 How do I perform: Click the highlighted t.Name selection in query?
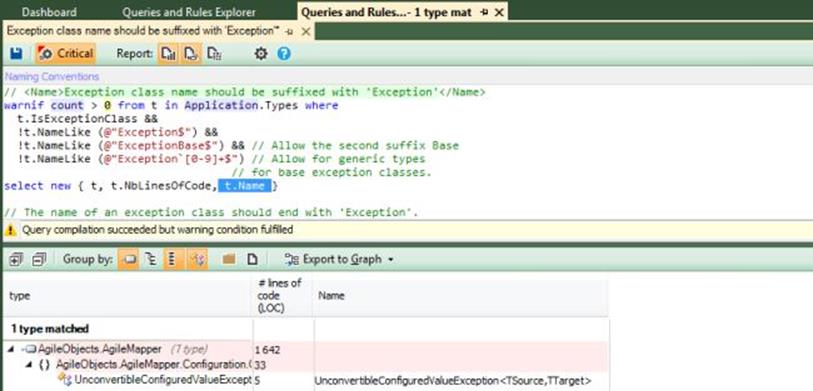[x=244, y=186]
